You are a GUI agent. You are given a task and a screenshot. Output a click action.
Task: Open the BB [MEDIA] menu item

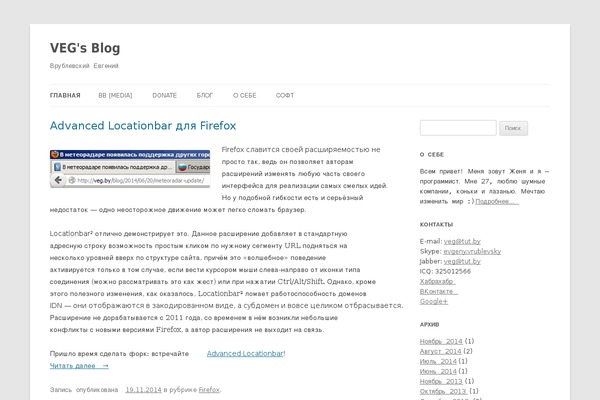coord(115,95)
